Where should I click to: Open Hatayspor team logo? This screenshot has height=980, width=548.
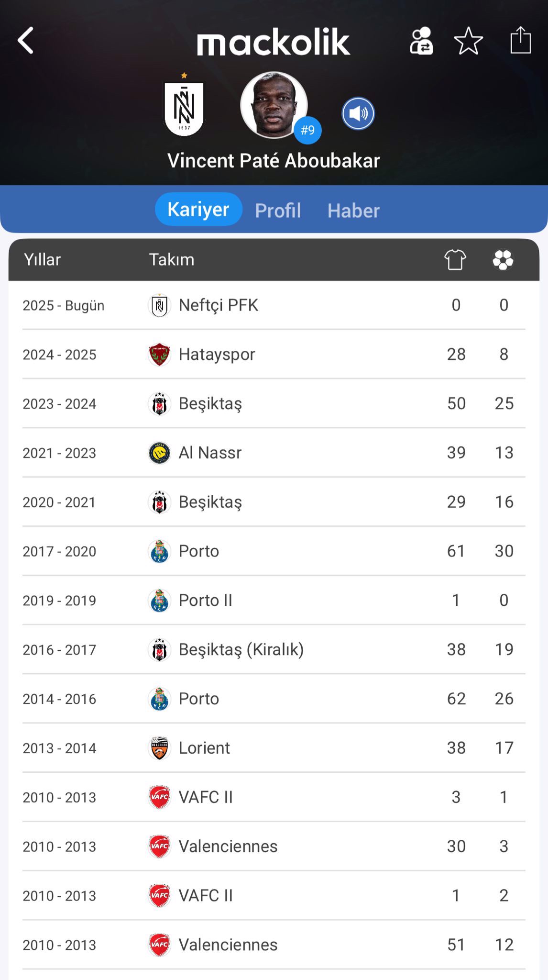point(159,355)
